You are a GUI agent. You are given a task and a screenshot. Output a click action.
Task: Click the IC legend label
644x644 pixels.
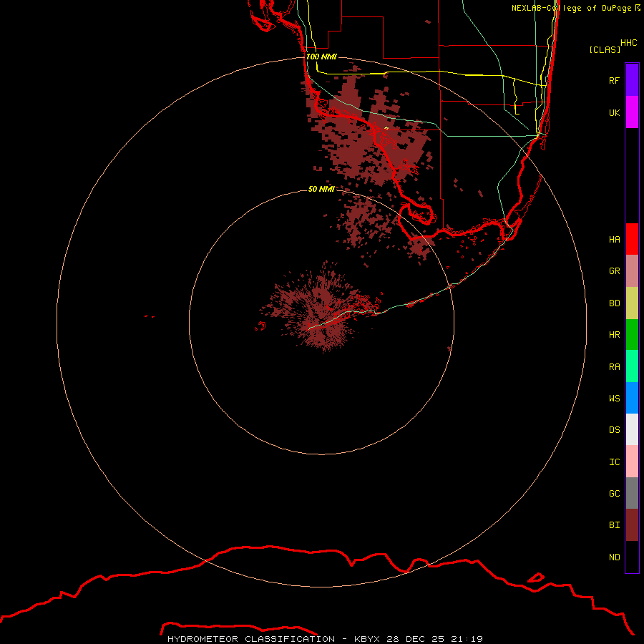pos(614,462)
